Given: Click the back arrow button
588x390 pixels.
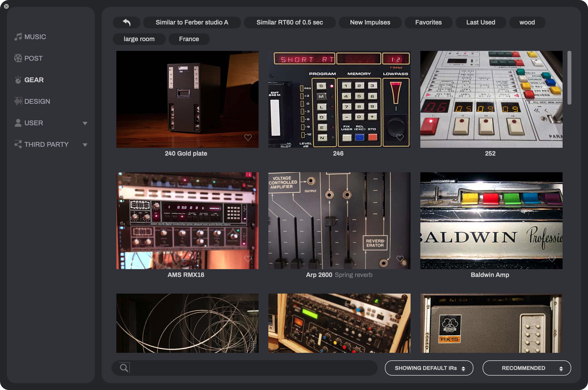Looking at the screenshot, I should tap(126, 22).
